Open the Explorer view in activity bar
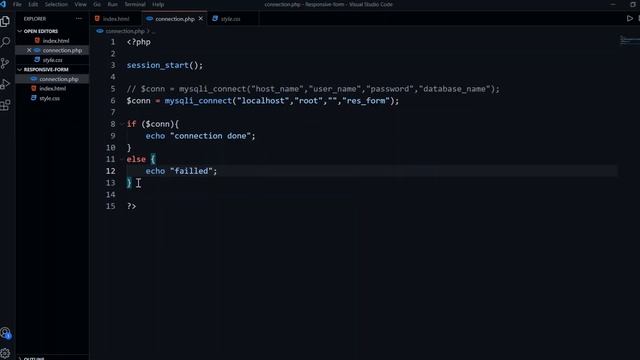This screenshot has width=640, height=360. 5,21
